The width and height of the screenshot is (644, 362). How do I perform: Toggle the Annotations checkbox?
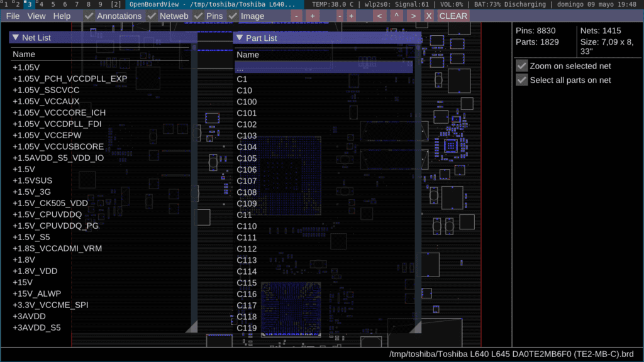click(89, 16)
